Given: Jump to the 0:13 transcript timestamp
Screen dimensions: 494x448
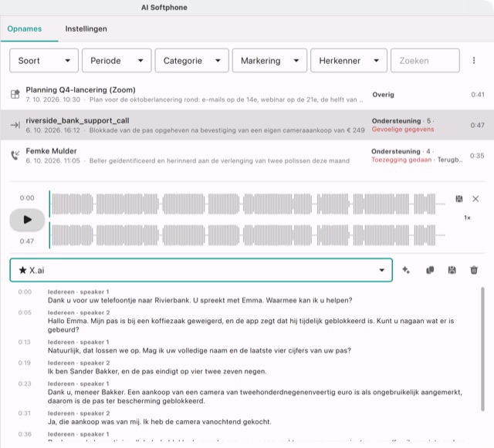Looking at the screenshot, I should 24,342.
